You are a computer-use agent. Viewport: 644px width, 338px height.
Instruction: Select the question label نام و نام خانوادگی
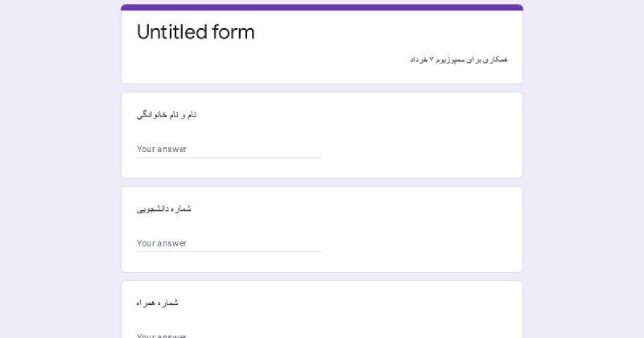(x=167, y=114)
